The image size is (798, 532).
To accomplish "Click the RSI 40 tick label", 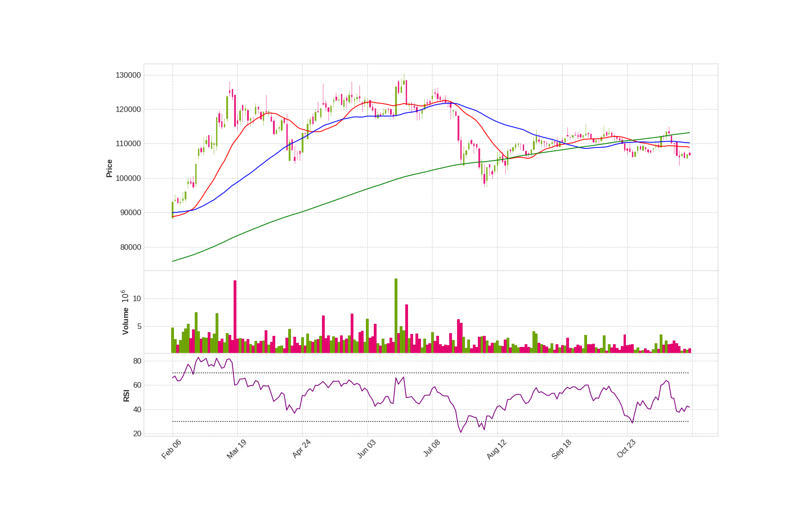I will pyautogui.click(x=137, y=409).
